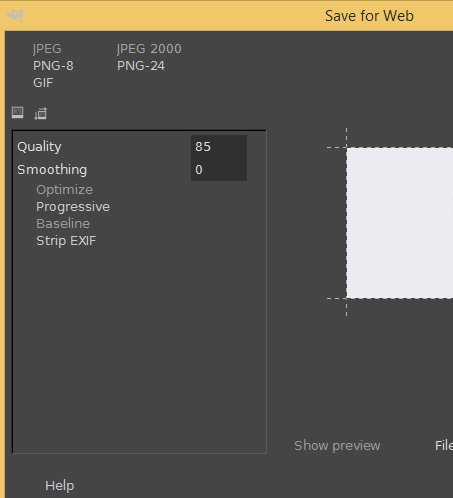Click the Smoothing text label
The image size is (453, 498).
[52, 170]
